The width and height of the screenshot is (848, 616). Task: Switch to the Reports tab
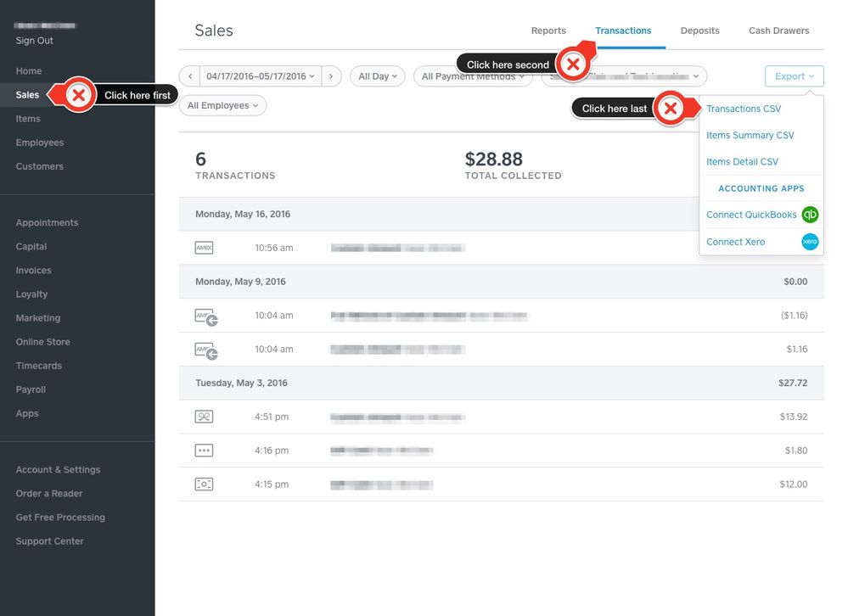[548, 31]
